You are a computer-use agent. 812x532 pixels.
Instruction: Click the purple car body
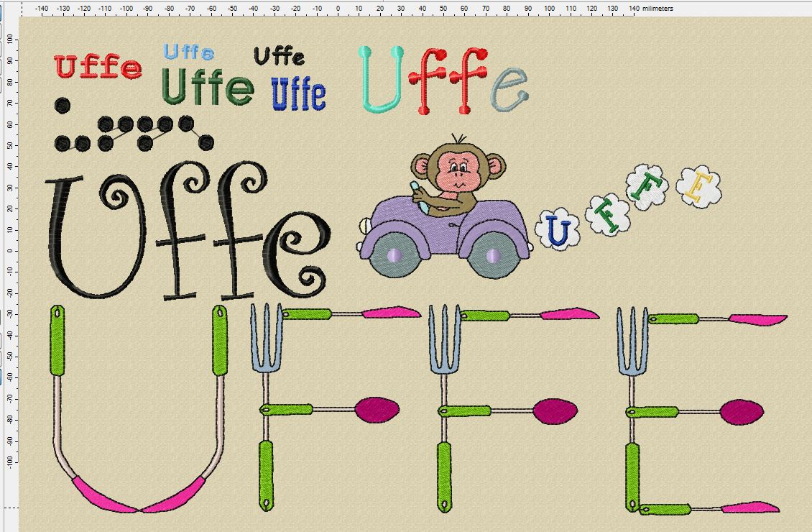point(446,226)
